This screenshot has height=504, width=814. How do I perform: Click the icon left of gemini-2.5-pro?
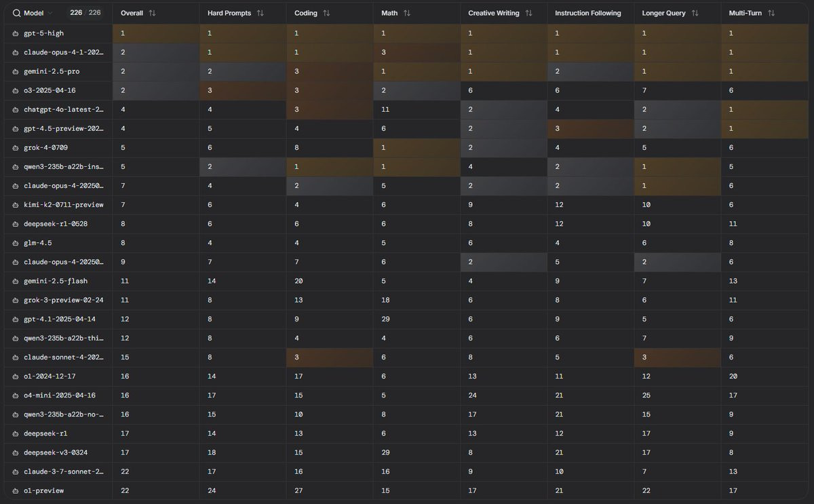tap(16, 71)
